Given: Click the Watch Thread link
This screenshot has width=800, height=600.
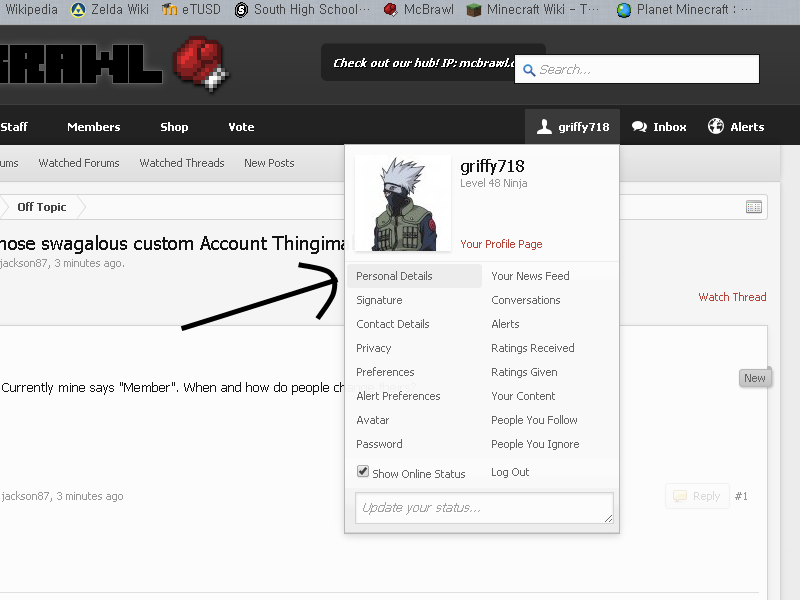Looking at the screenshot, I should 732,297.
